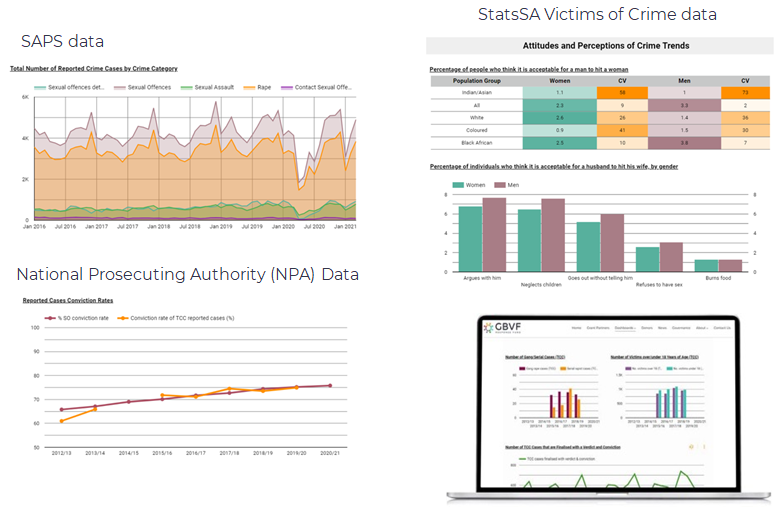Click the mauve Men legend swatch
Screen dimensions: 784x507
click(497, 185)
